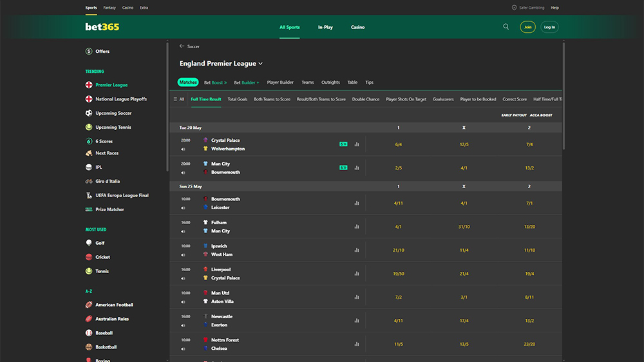Open the search magnifier icon
Image resolution: width=644 pixels, height=362 pixels.
pos(506,26)
